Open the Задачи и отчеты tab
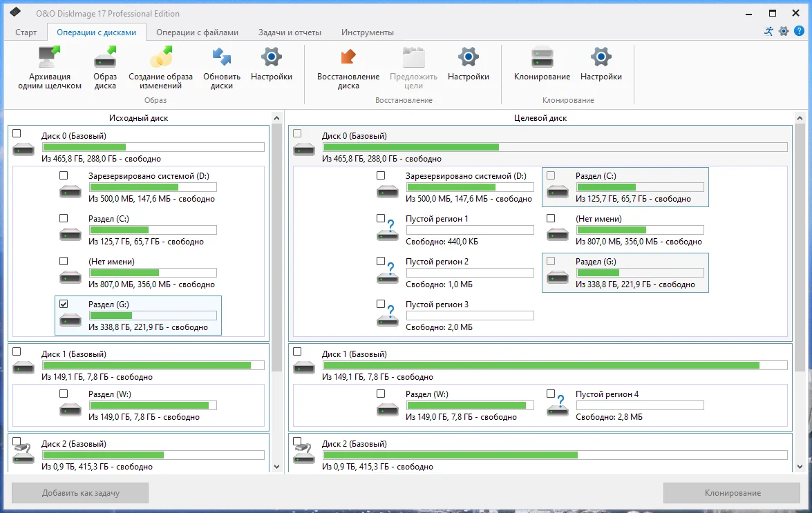Screen dimensions: 812x513 [290, 32]
